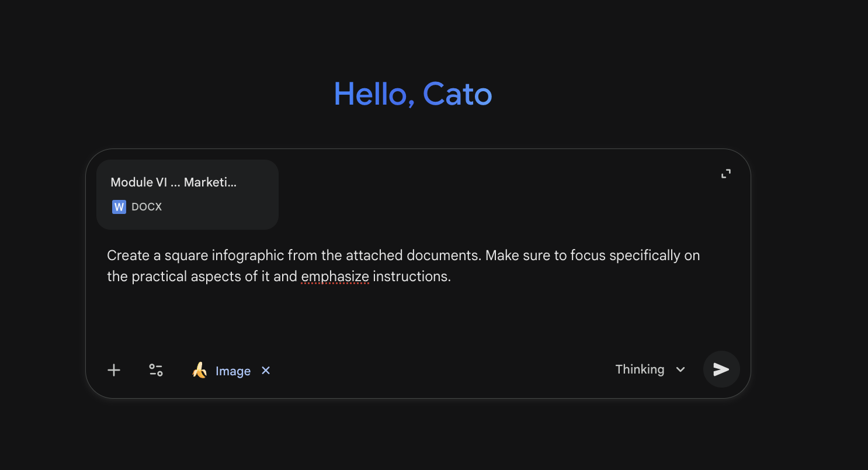Click the "Hello, Cato" greeting heading
Image resolution: width=868 pixels, height=470 pixels.
412,94
